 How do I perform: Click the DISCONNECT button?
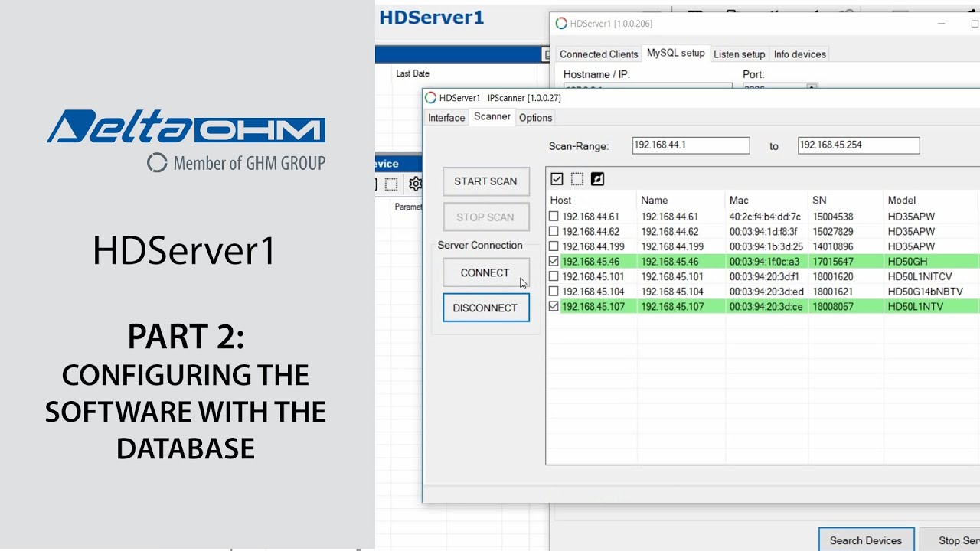486,308
